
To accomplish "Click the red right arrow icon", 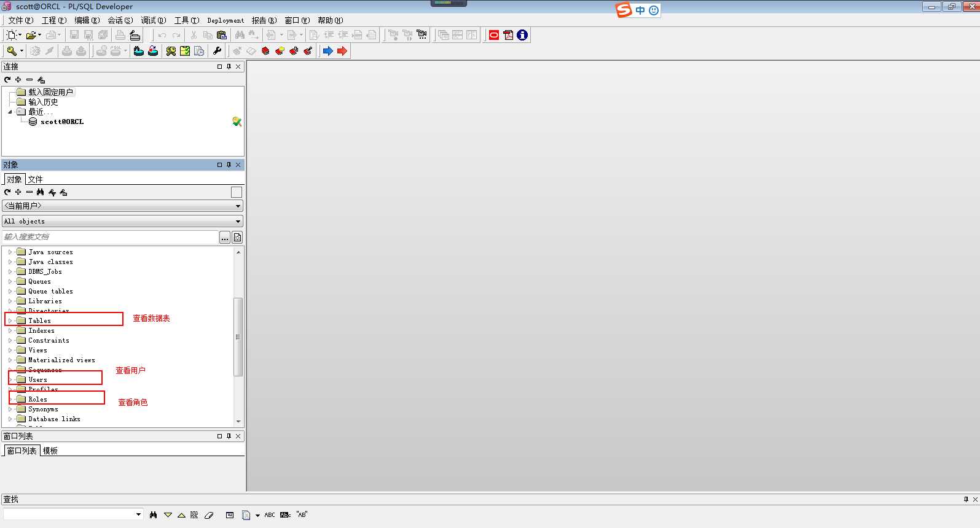I will click(x=342, y=51).
